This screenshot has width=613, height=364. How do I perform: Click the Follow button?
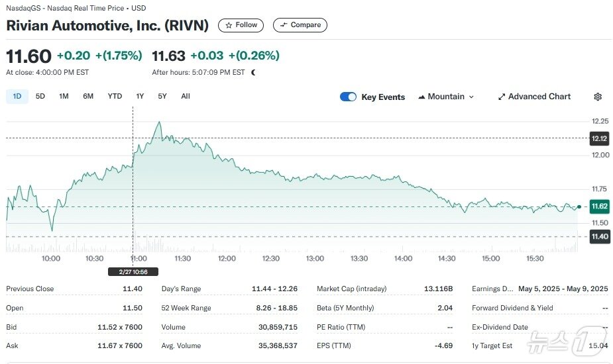[241, 25]
